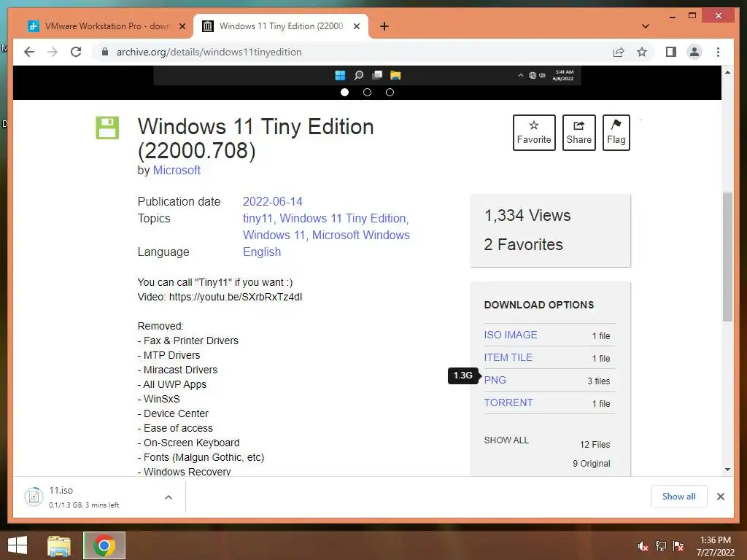747x560 pixels.
Task: Click the 2022-06-14 publication date link
Action: coord(273,201)
